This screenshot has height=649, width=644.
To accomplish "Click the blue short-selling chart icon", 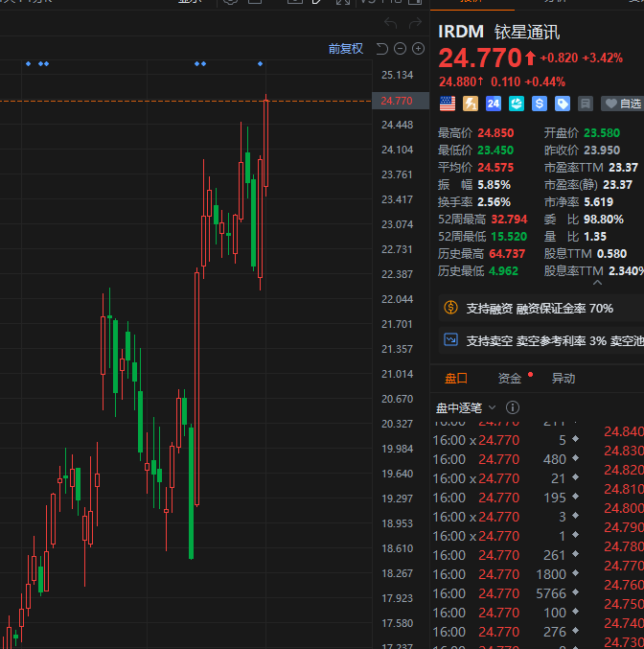I will [450, 339].
